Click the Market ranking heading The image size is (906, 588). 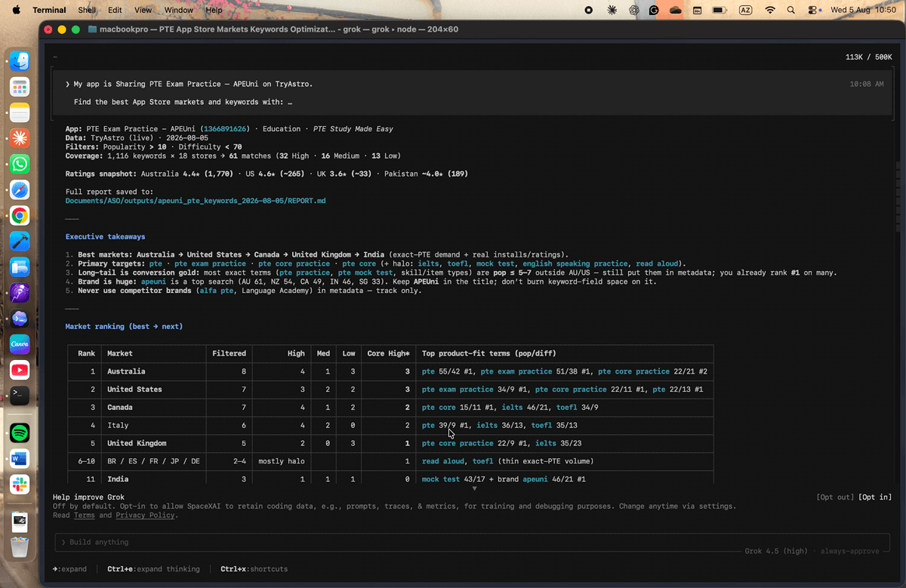click(x=124, y=327)
